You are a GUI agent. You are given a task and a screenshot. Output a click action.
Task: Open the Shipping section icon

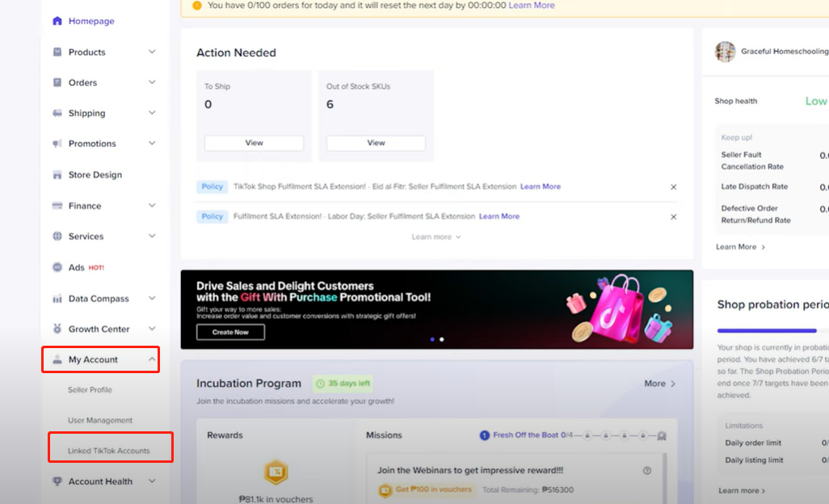tap(56, 112)
